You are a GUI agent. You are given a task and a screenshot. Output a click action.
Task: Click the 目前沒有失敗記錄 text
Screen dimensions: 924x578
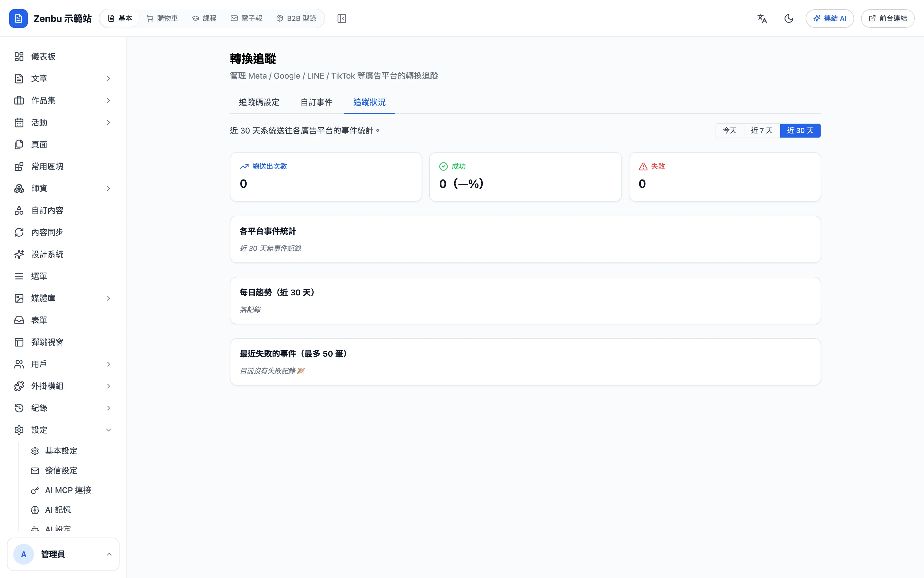(x=272, y=370)
